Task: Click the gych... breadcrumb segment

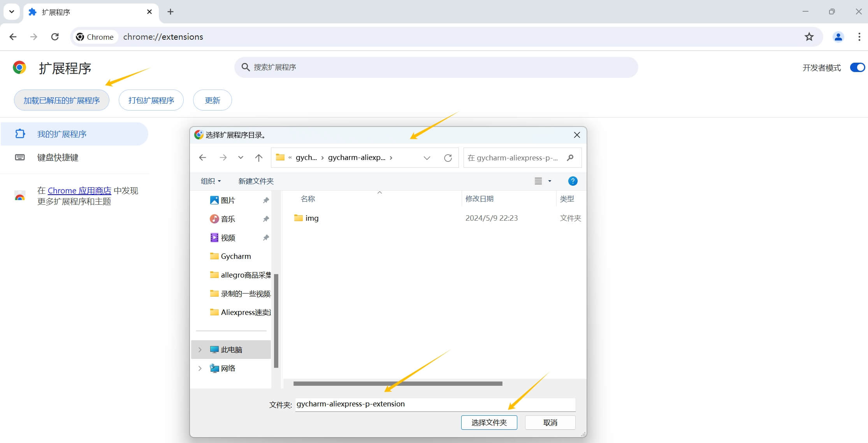Action: 306,157
